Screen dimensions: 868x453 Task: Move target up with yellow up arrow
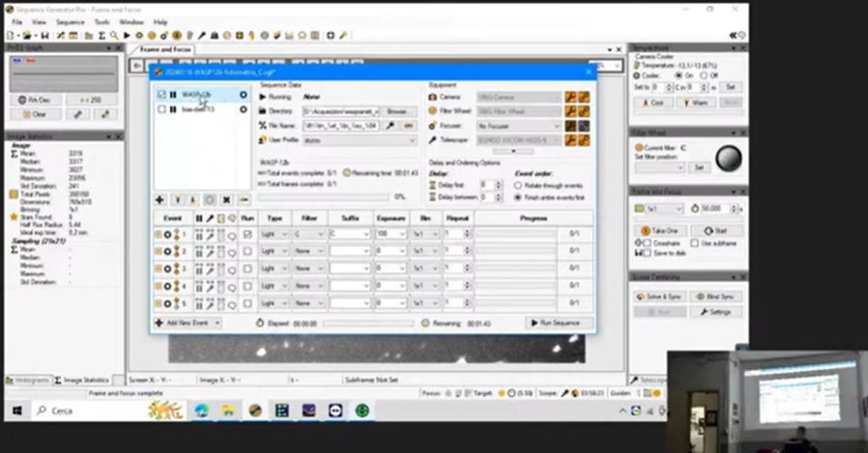tap(178, 200)
